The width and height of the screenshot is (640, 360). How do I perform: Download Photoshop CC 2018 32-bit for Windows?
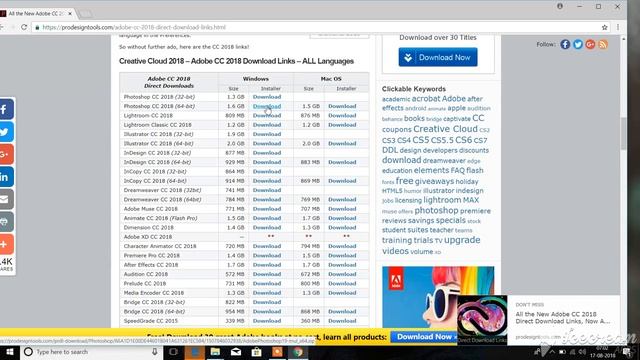267,97
